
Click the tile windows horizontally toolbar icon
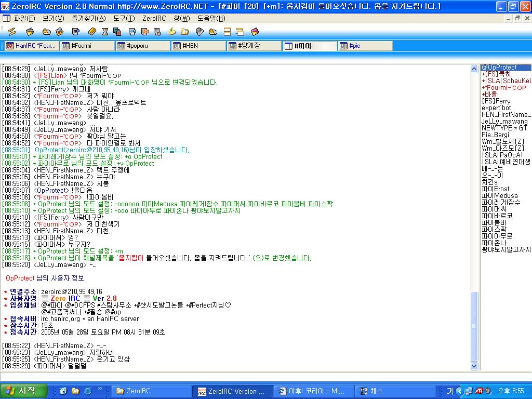pos(227,32)
